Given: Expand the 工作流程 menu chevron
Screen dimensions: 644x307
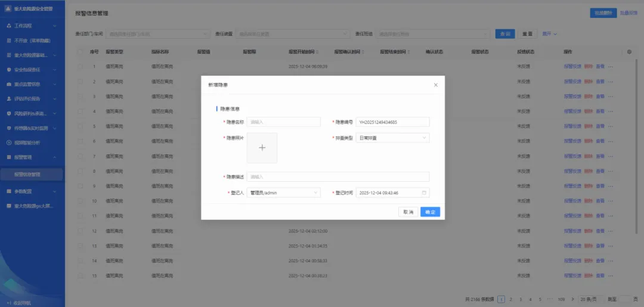Looking at the screenshot, I should [x=55, y=26].
